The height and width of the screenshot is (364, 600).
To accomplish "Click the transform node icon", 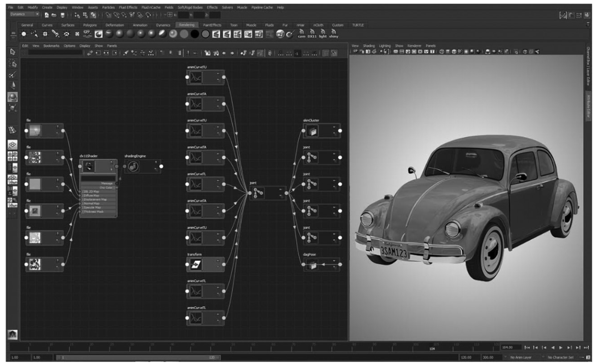I will click(196, 264).
